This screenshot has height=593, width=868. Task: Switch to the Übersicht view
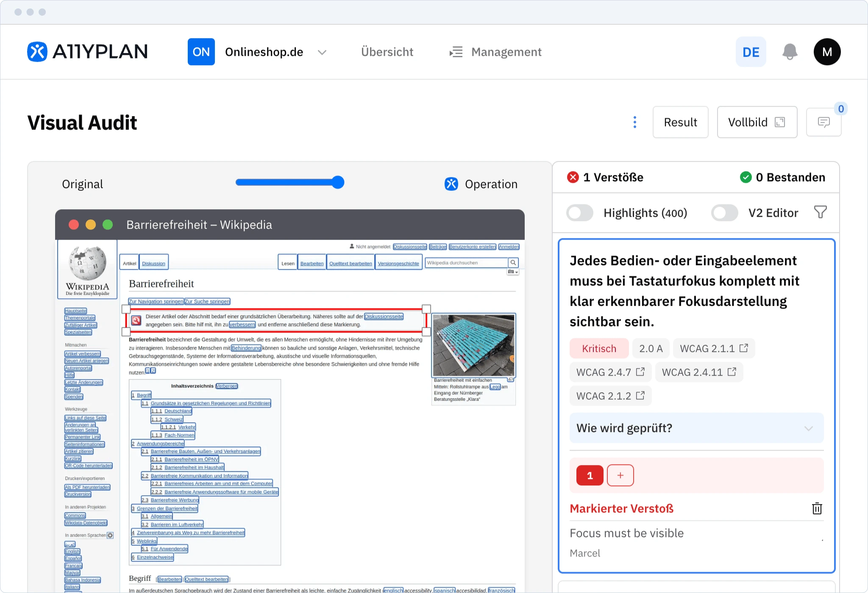(387, 52)
